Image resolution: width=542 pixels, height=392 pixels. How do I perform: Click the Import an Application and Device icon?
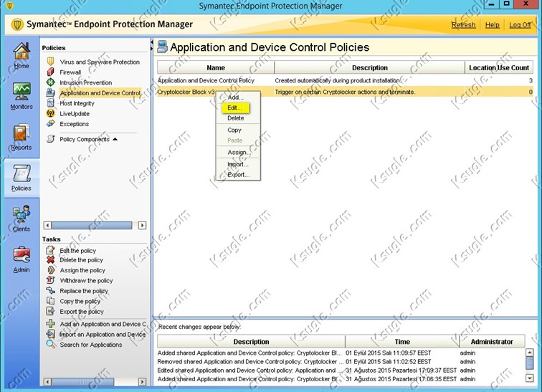pyautogui.click(x=50, y=334)
